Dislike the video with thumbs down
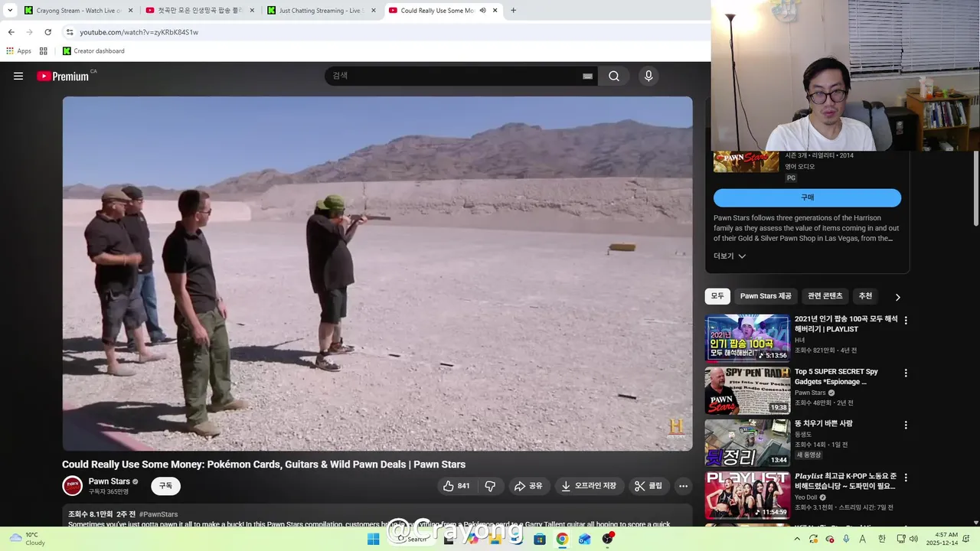The height and width of the screenshot is (551, 980). pos(490,486)
